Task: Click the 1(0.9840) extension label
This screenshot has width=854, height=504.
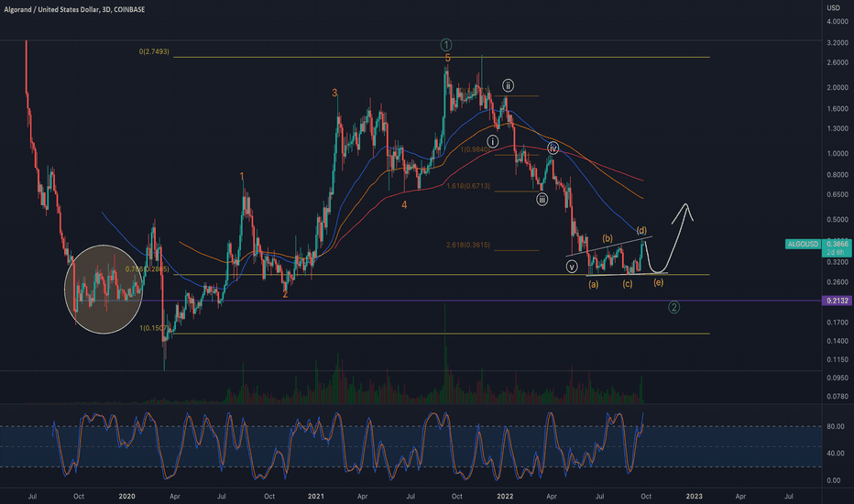Action: 475,149
